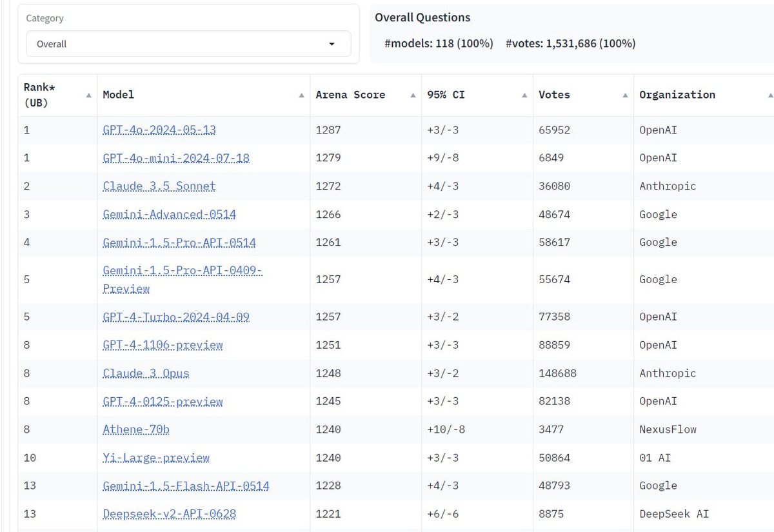774x532 pixels.
Task: Sort by the Organization column arrow
Action: [770, 95]
